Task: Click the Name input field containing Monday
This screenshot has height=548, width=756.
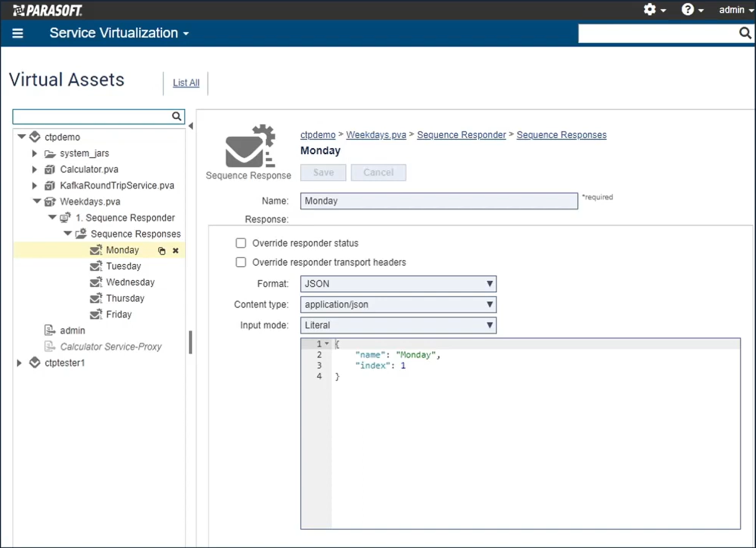Action: 439,201
